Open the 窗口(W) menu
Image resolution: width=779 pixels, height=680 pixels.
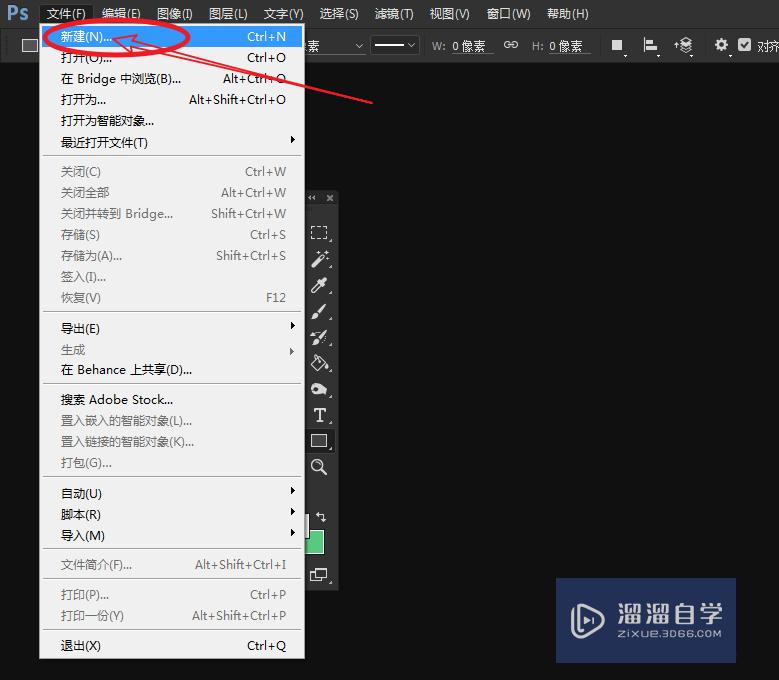coord(508,13)
